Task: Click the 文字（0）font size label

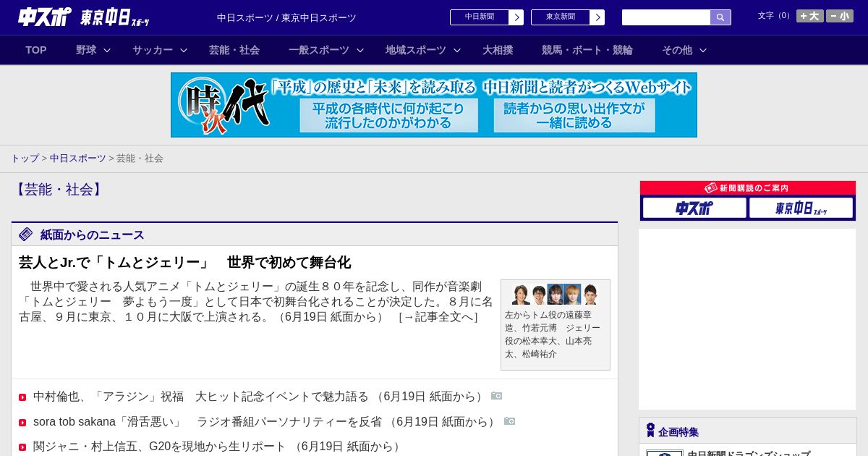Action: point(775,16)
